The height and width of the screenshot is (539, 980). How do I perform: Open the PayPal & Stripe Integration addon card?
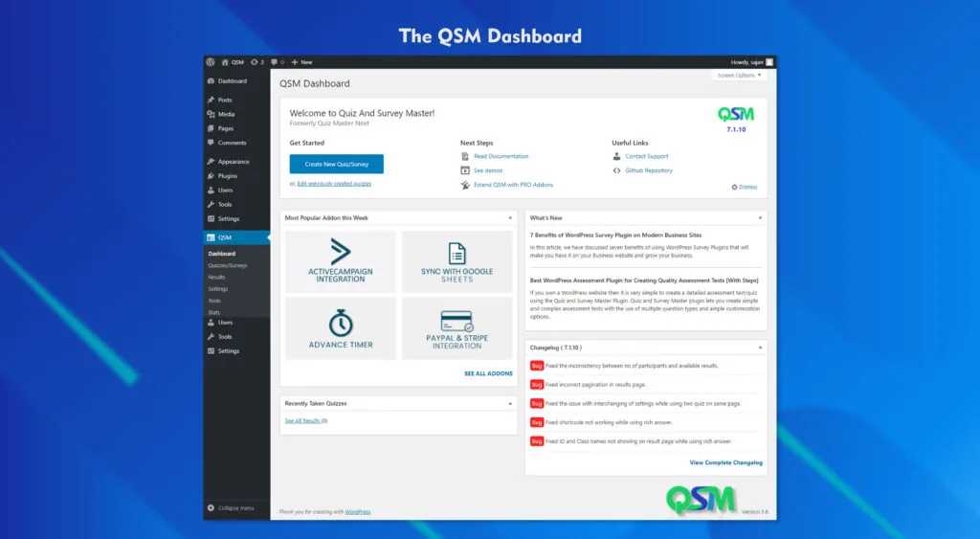pyautogui.click(x=457, y=328)
